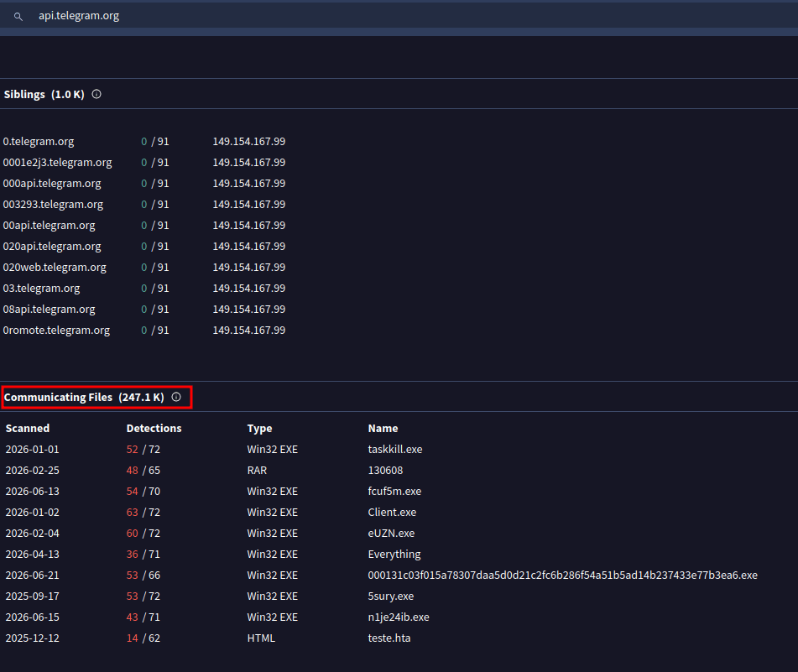Image resolution: width=798 pixels, height=672 pixels.
Task: Click IP address in 0romote.telegram.org row
Action: click(x=249, y=331)
